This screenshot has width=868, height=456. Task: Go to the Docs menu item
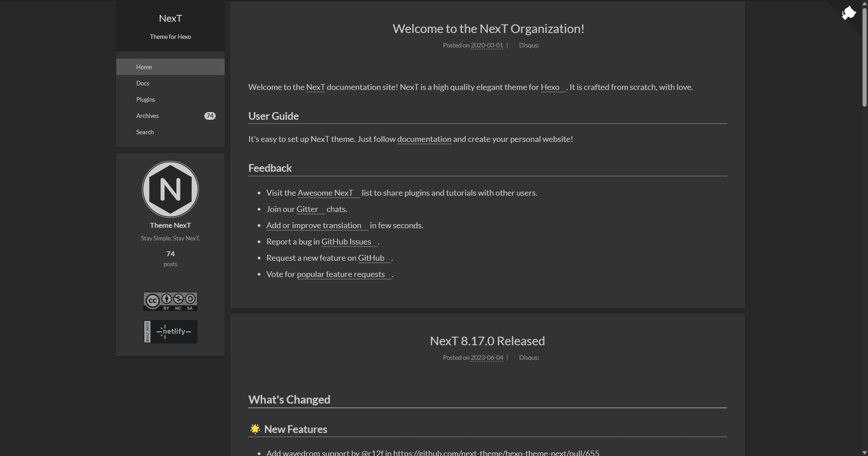[170, 83]
